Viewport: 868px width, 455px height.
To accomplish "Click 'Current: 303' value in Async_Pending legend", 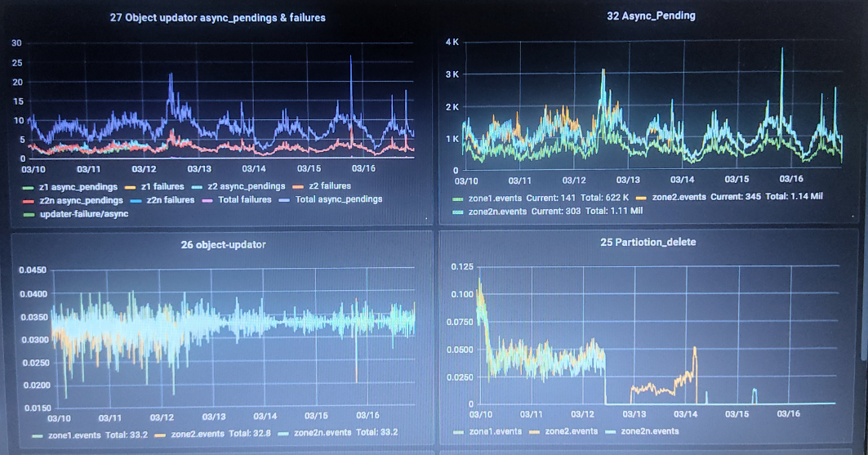I will pos(556,211).
